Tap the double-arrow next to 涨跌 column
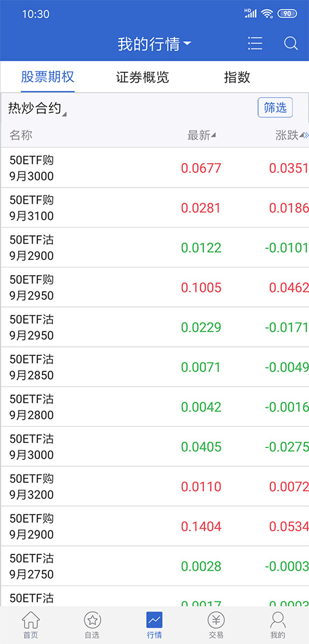The width and height of the screenshot is (309, 644). coord(306,135)
